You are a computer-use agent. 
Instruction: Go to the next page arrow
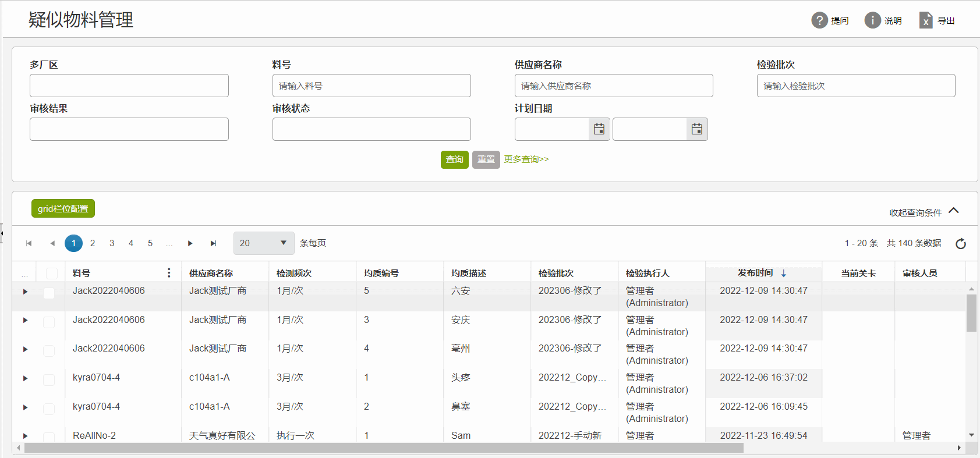(x=190, y=243)
